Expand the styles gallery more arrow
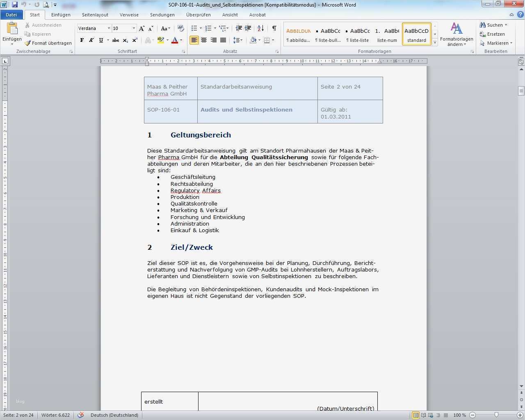Viewport: 525px width, 420px height. (435, 42)
